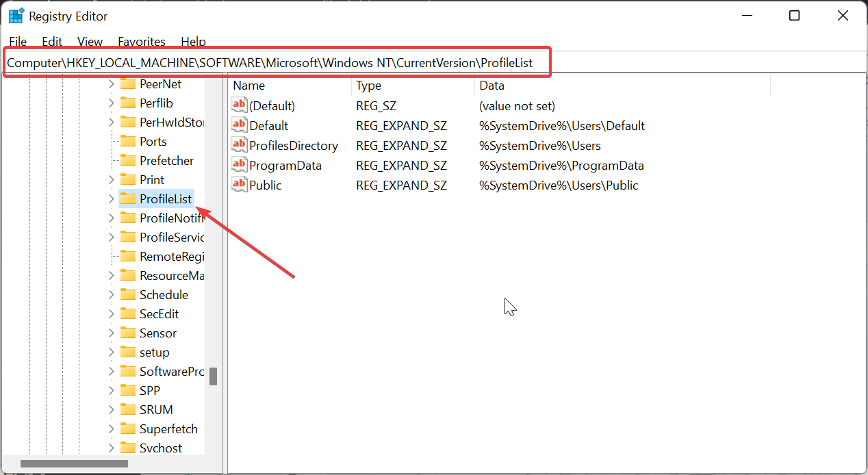
Task: Expand the Superfetch key
Action: (111, 428)
